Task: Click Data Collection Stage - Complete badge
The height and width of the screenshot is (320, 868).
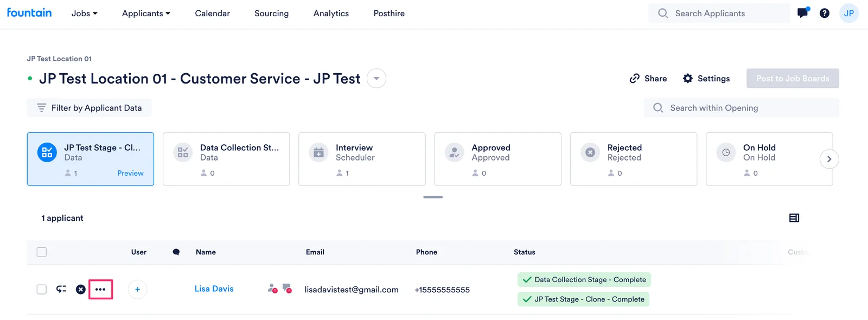Action: (x=584, y=280)
